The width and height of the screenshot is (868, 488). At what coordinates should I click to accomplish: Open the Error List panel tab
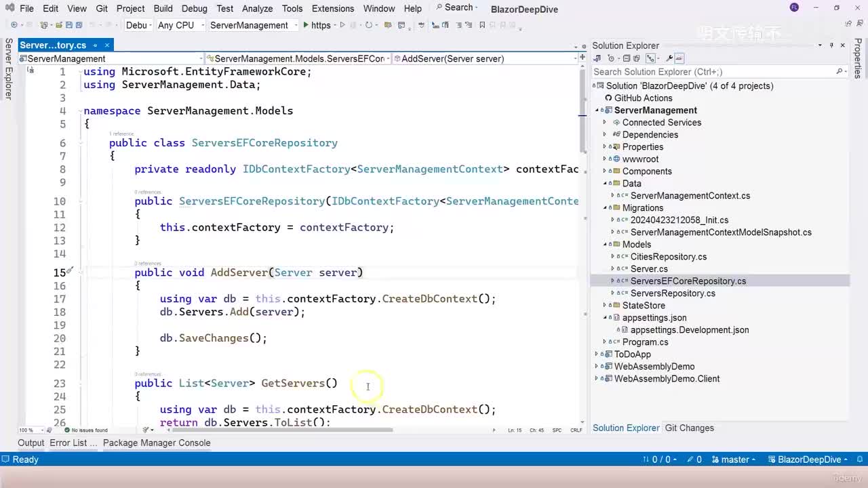73,443
